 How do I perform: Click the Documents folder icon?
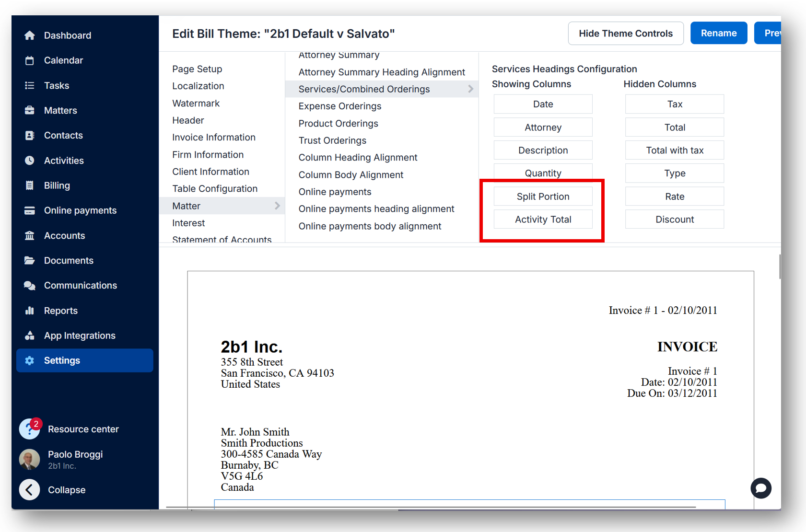(30, 260)
